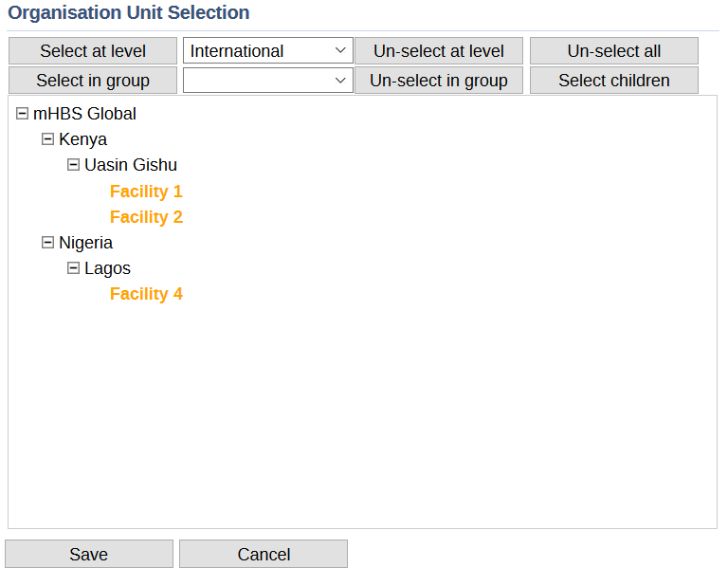Select the Lagos organisation unit
Screen dimensions: 728x586
coord(107,268)
